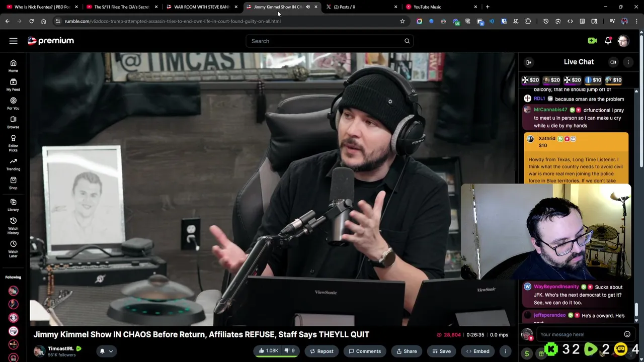Open the Home page in sidebar
Viewport: 644px width, 362px height.
click(x=13, y=66)
